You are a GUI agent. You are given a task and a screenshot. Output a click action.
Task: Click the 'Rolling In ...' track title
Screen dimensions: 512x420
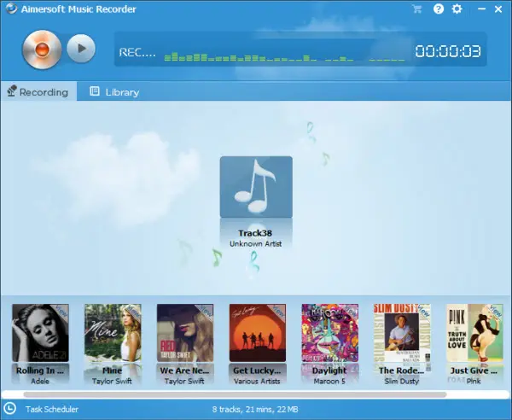pyautogui.click(x=40, y=370)
